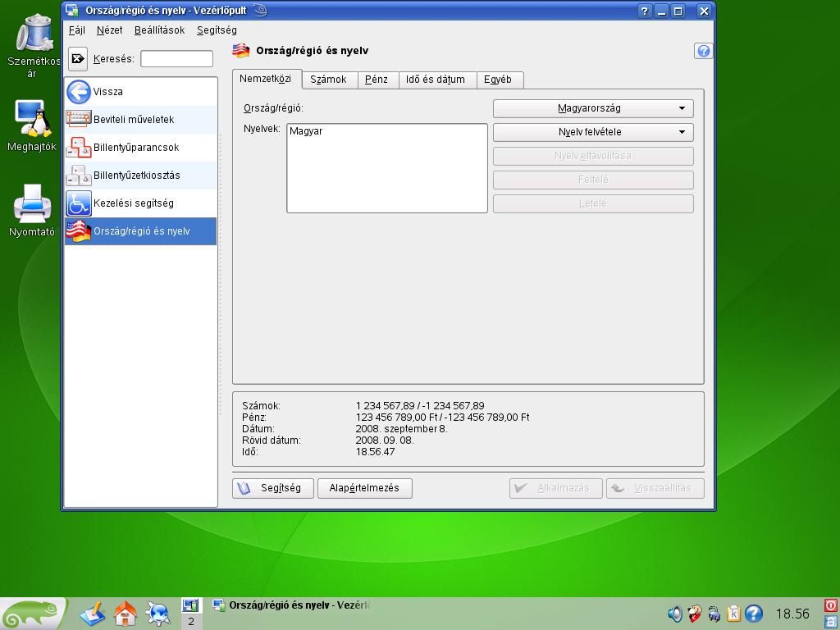
Task: Click the Alkalmazás apply button
Action: [555, 488]
